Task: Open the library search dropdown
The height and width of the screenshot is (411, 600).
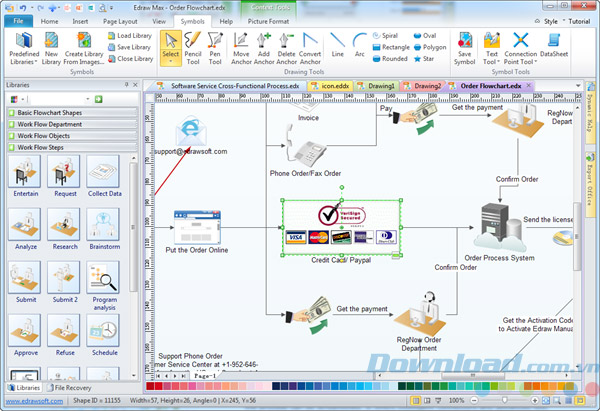Action: click(88, 99)
